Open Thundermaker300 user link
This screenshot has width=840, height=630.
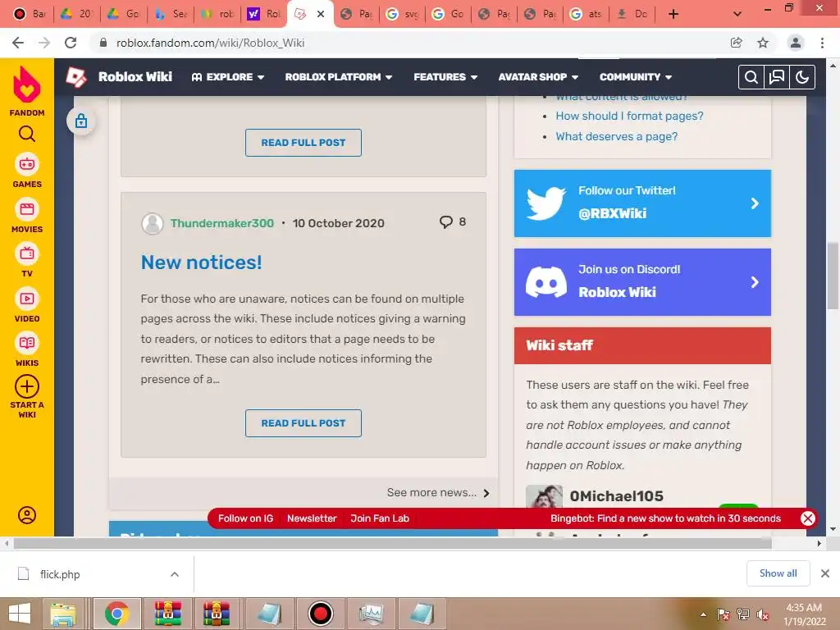pyautogui.click(x=222, y=223)
